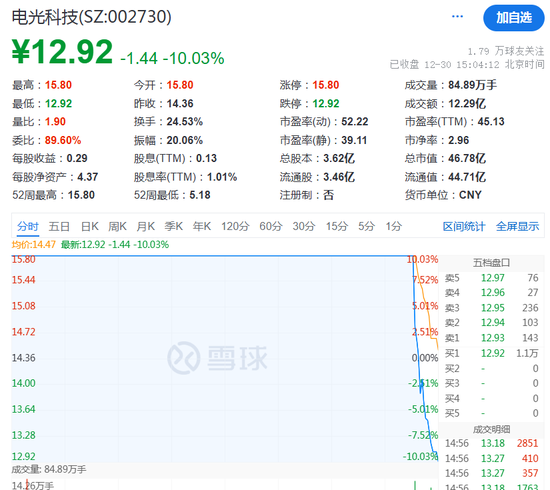Click the 52周最低 value 5.18
Screen dimensions: 550x490
pos(200,195)
